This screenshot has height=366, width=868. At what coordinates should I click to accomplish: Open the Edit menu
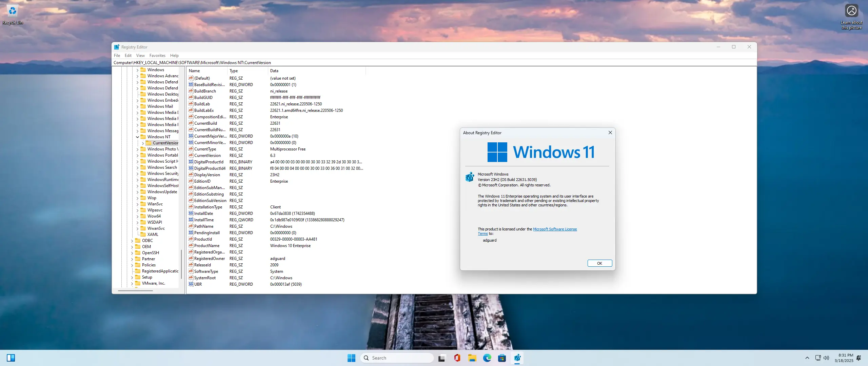(x=128, y=56)
